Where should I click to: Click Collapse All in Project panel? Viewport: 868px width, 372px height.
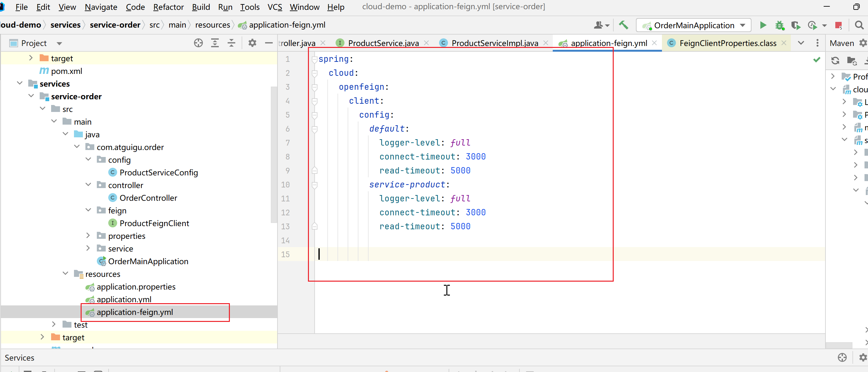pyautogui.click(x=231, y=43)
